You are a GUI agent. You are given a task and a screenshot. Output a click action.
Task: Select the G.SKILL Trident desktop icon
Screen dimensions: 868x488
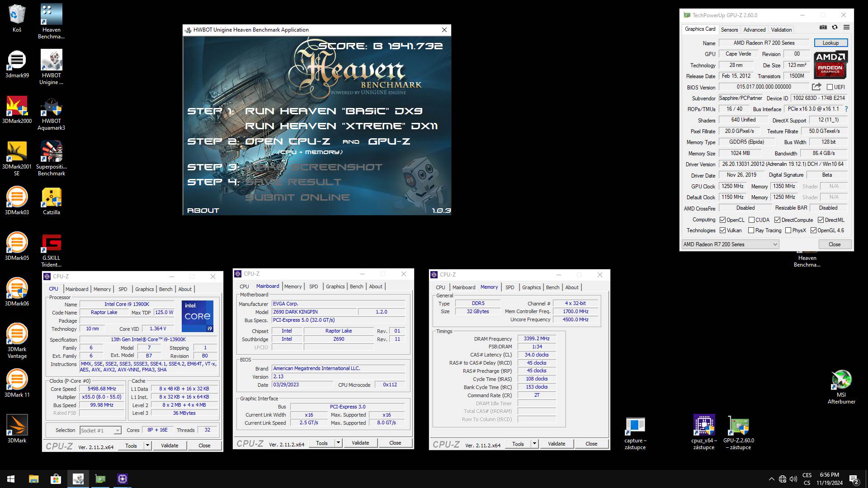tap(51, 250)
